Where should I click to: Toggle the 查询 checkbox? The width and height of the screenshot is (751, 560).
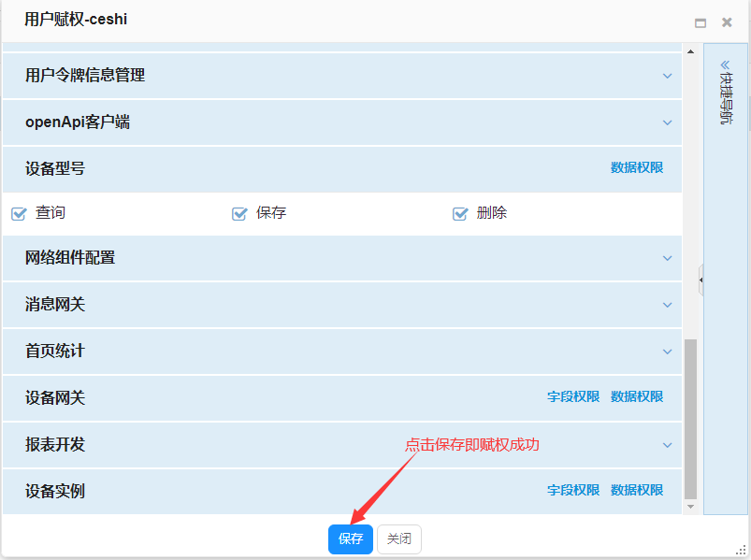click(x=19, y=214)
